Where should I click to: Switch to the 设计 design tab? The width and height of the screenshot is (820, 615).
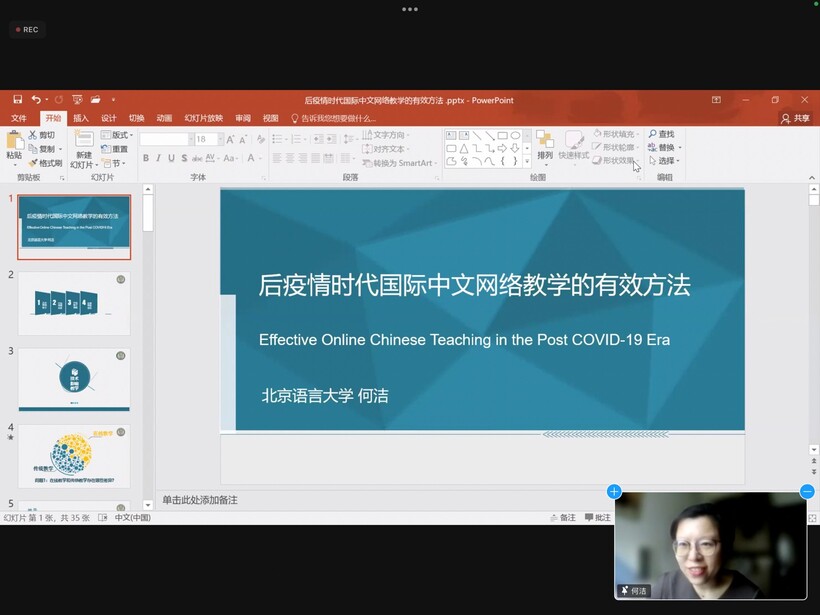click(x=108, y=118)
